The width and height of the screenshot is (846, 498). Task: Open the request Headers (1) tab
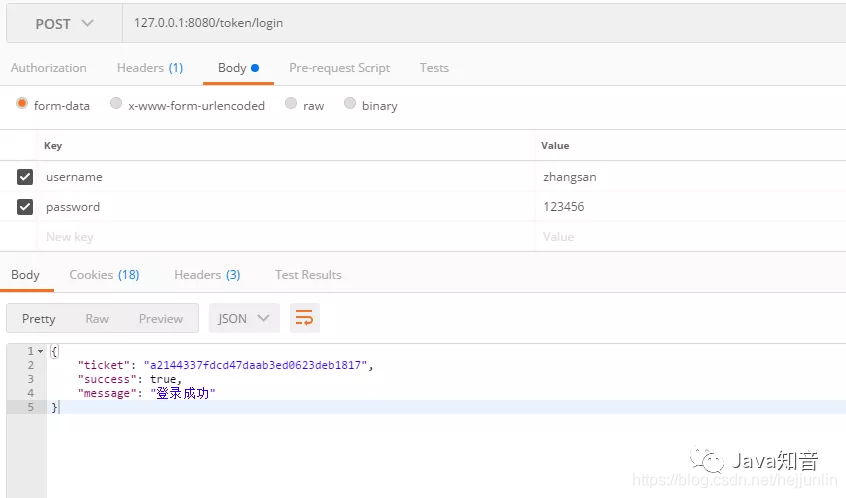coord(150,68)
